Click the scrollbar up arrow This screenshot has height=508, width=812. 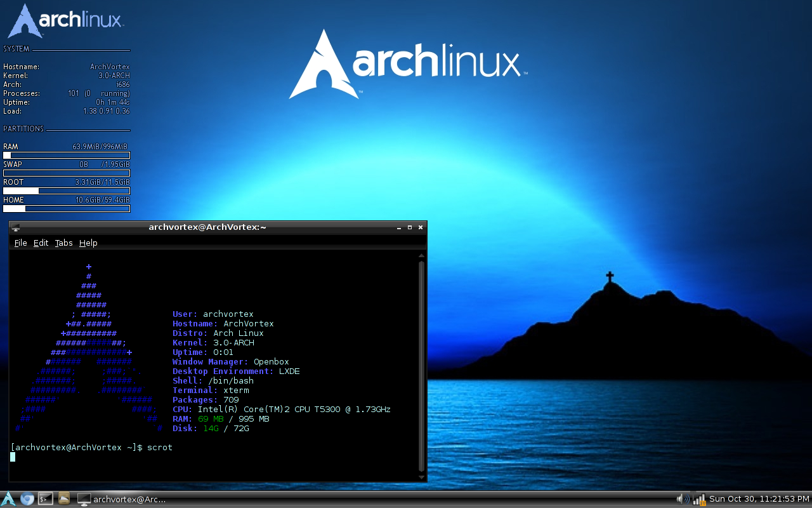421,256
